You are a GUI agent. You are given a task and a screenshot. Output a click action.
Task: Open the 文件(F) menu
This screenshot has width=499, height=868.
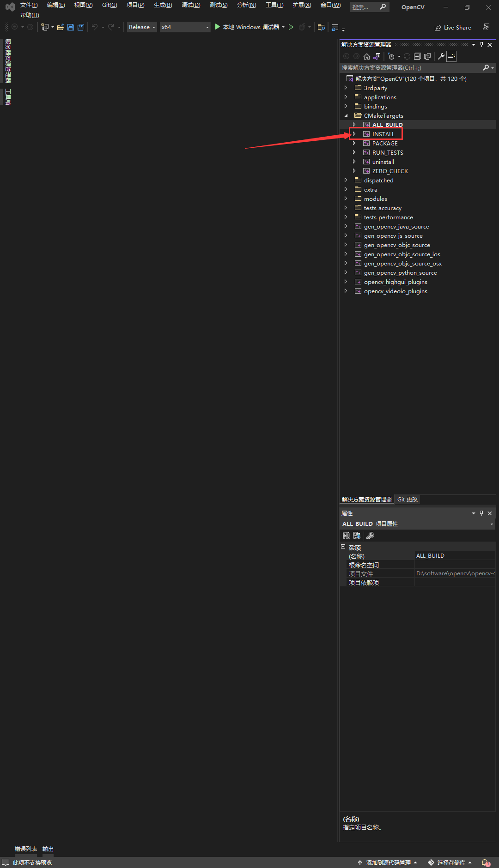pyautogui.click(x=29, y=5)
